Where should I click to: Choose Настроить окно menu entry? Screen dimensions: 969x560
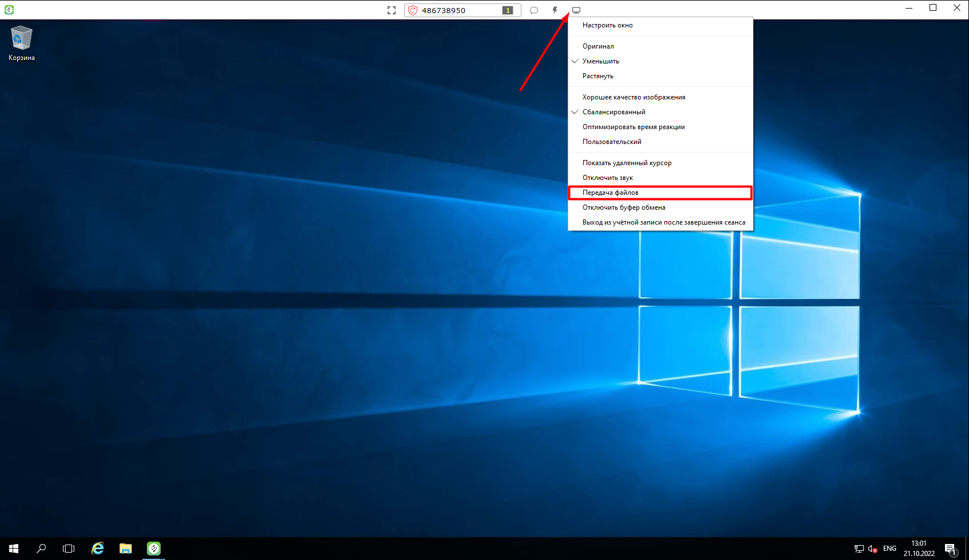pos(660,25)
